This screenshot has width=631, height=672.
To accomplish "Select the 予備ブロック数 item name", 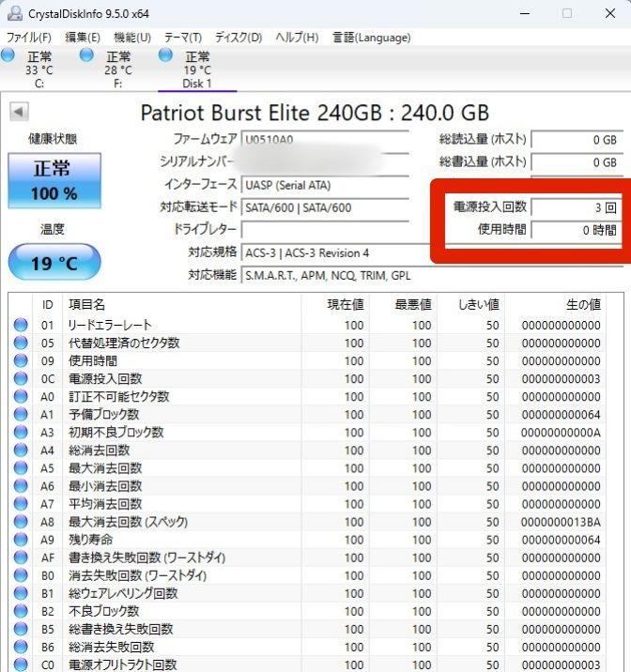I will tap(103, 415).
